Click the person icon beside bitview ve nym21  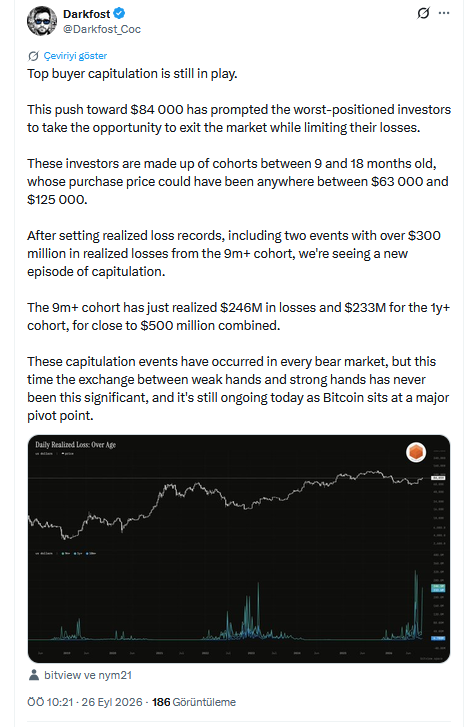(x=34, y=675)
